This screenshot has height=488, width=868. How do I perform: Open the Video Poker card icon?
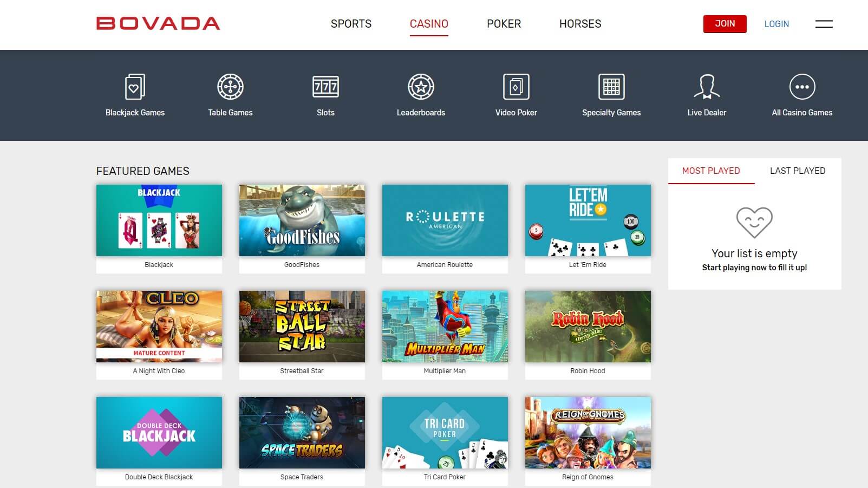(x=516, y=87)
